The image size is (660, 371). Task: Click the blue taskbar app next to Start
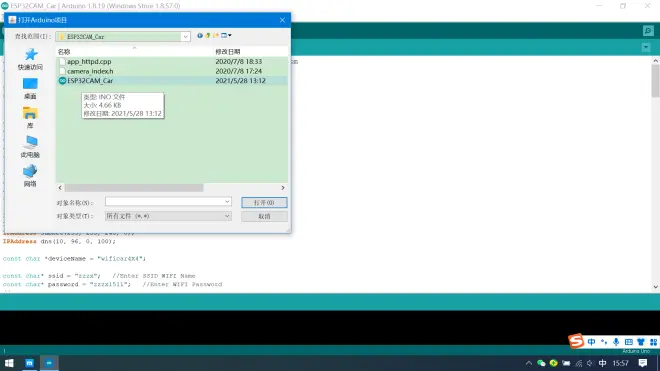(29, 363)
